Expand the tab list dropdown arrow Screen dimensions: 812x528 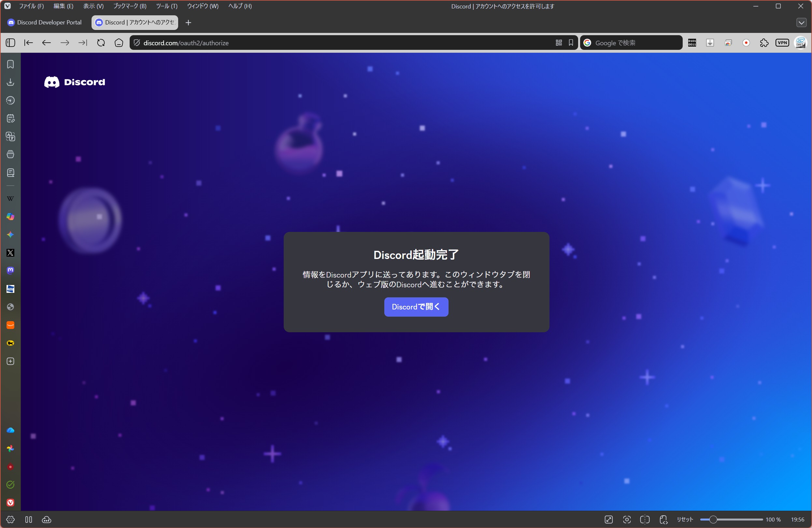tap(802, 22)
